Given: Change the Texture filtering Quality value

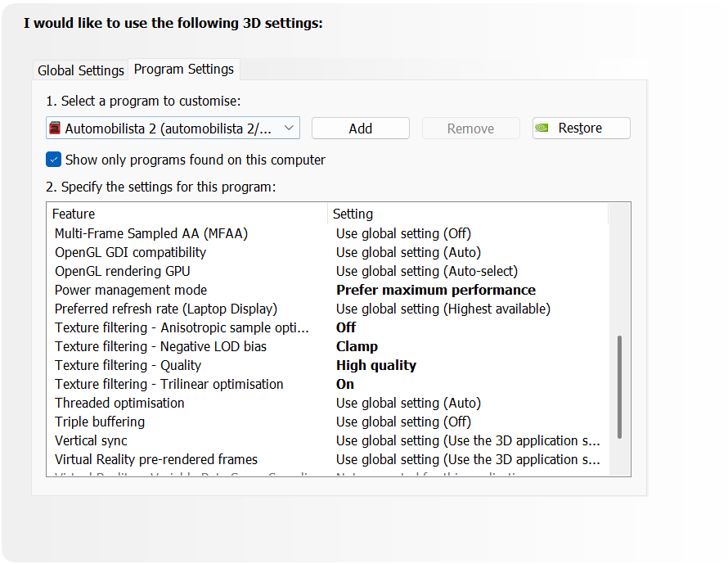Looking at the screenshot, I should click(x=376, y=365).
